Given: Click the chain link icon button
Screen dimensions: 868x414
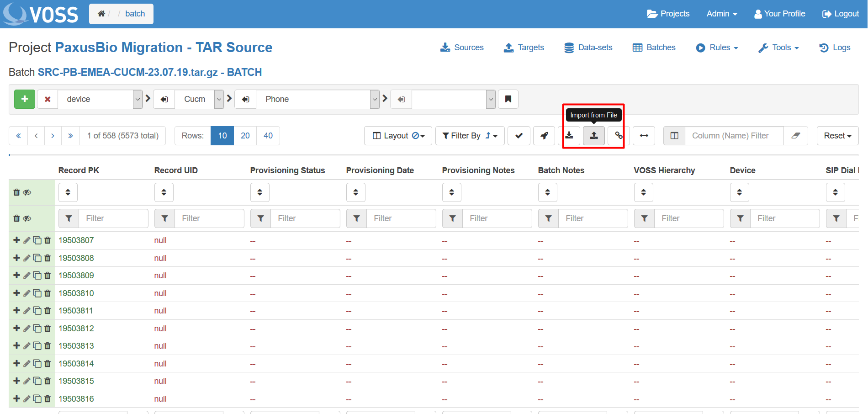Looking at the screenshot, I should tap(618, 136).
